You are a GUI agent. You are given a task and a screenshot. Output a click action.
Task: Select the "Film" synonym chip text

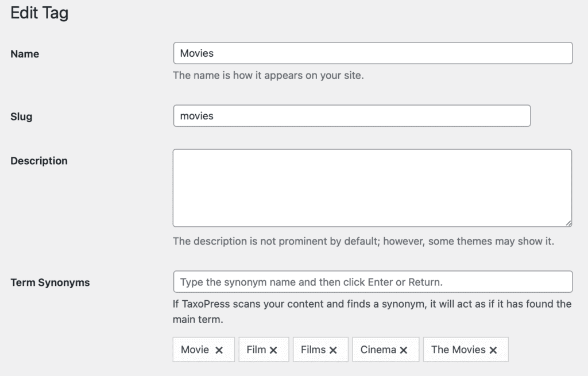(256, 350)
